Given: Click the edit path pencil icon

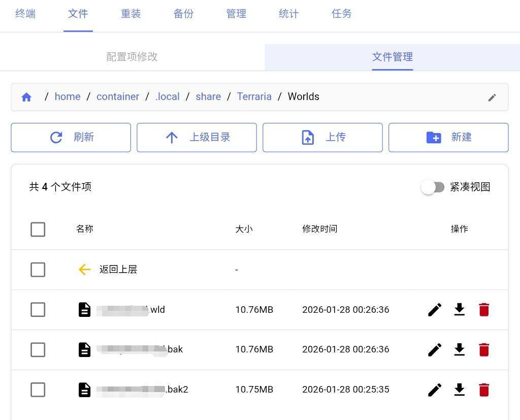Looking at the screenshot, I should tap(492, 97).
